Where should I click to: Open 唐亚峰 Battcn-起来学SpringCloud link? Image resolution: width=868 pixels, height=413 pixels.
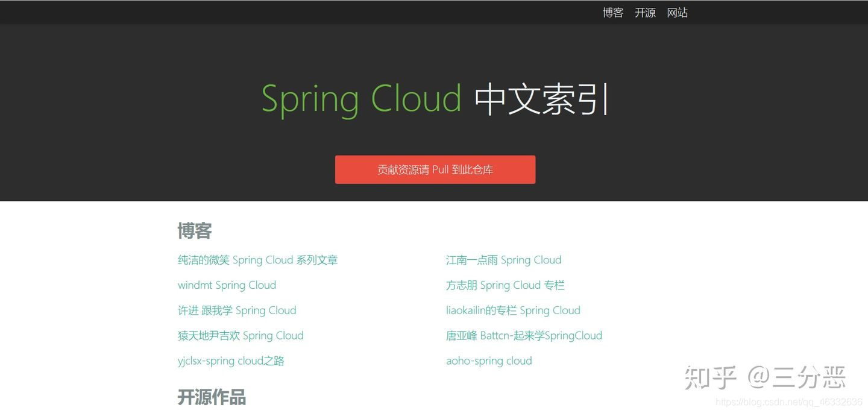[x=524, y=336]
